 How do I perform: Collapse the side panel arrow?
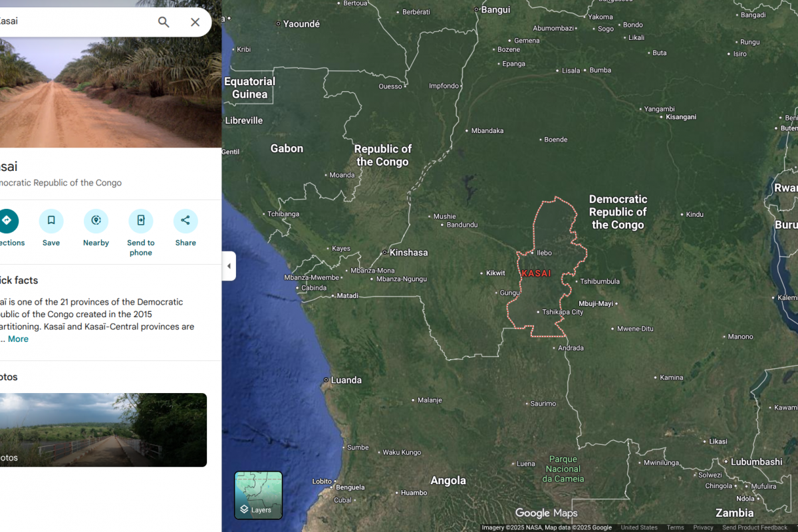click(x=229, y=266)
